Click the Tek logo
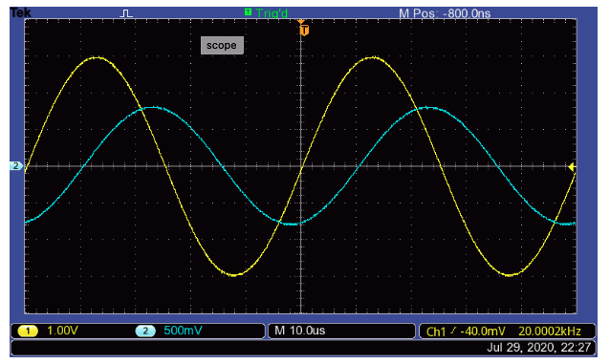This screenshot has height=364, width=610. point(21,12)
